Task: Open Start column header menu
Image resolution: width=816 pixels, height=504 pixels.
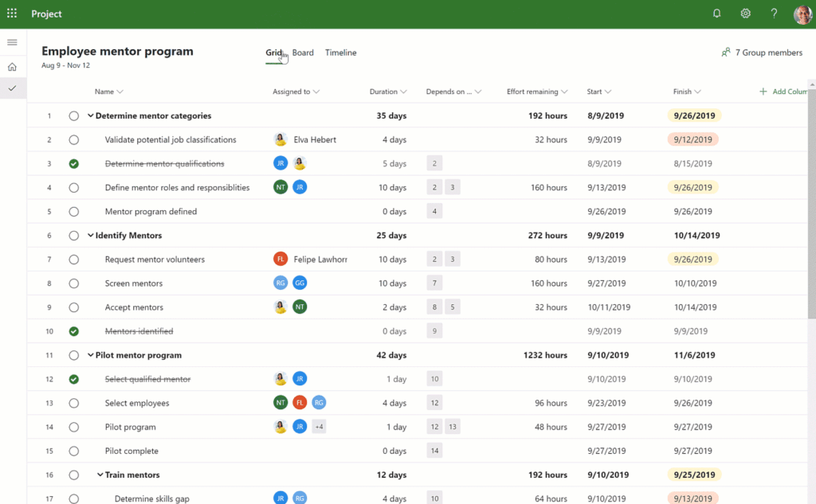Action: coord(599,92)
